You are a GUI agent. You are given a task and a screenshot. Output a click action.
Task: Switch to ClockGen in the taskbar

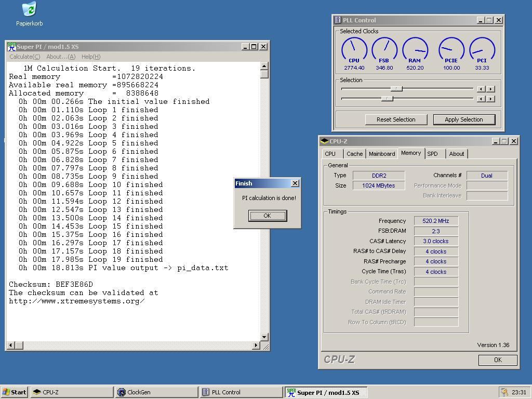(x=156, y=392)
